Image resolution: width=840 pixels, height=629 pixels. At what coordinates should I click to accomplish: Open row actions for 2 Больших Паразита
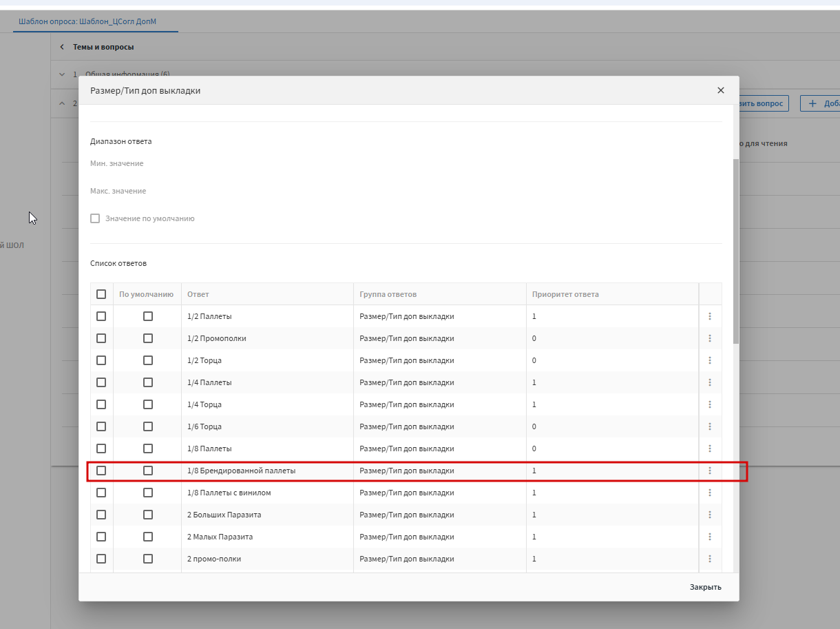coord(710,515)
